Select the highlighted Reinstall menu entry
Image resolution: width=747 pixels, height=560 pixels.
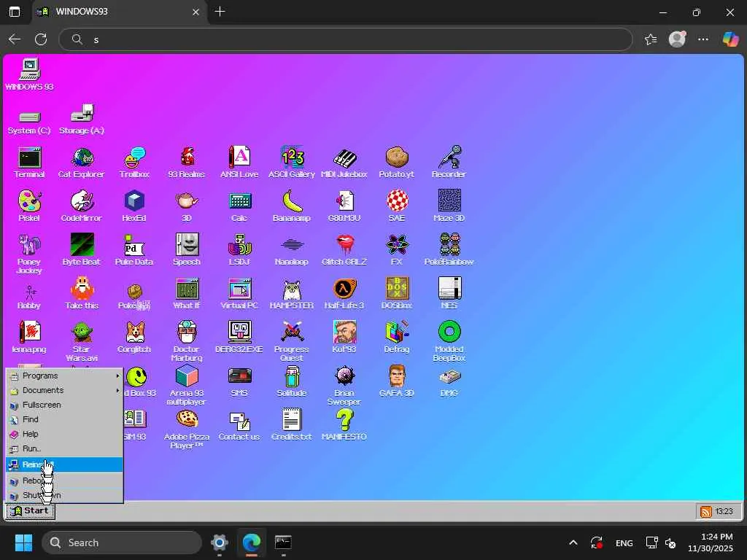point(64,464)
